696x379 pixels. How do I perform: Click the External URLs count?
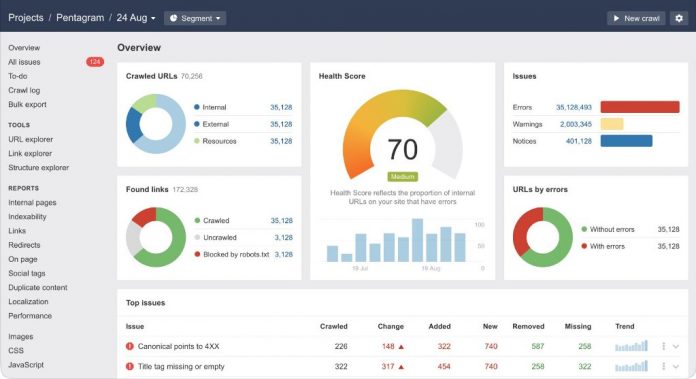click(281, 124)
